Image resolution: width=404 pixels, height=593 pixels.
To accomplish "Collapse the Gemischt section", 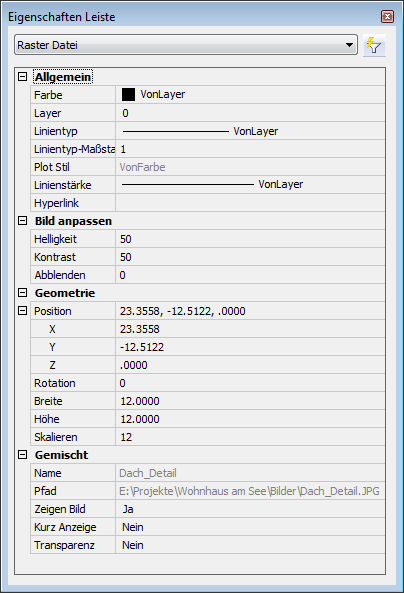I will [23, 455].
